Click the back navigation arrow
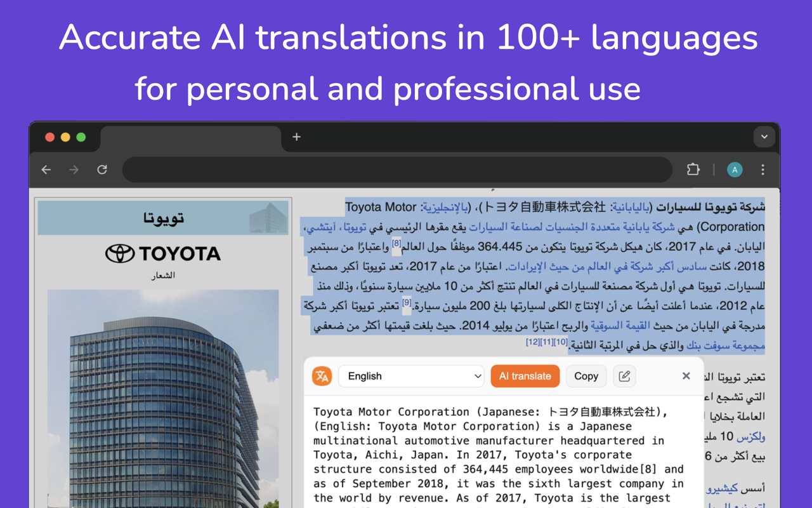The height and width of the screenshot is (508, 812). pos(46,170)
